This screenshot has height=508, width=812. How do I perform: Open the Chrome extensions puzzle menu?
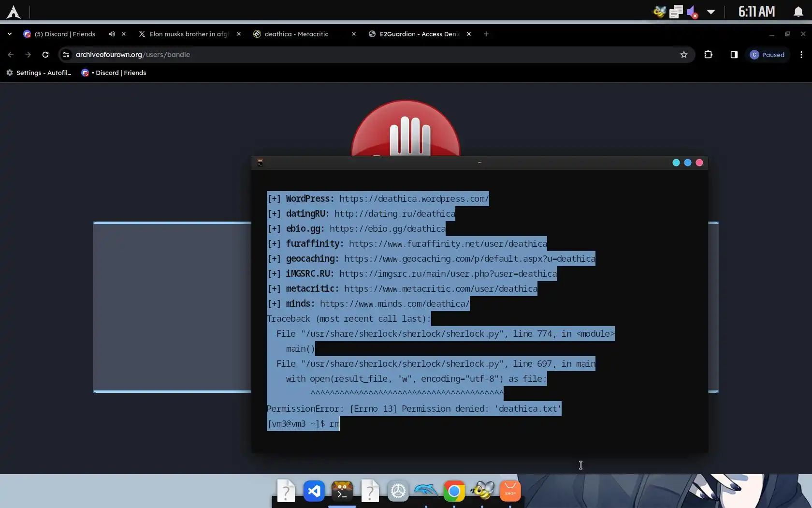tap(709, 55)
